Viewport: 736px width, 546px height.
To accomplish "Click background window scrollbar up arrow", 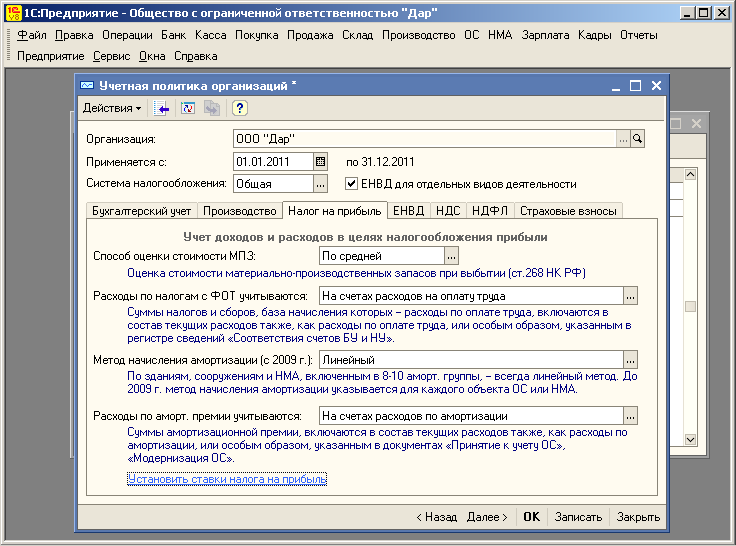I will (690, 175).
